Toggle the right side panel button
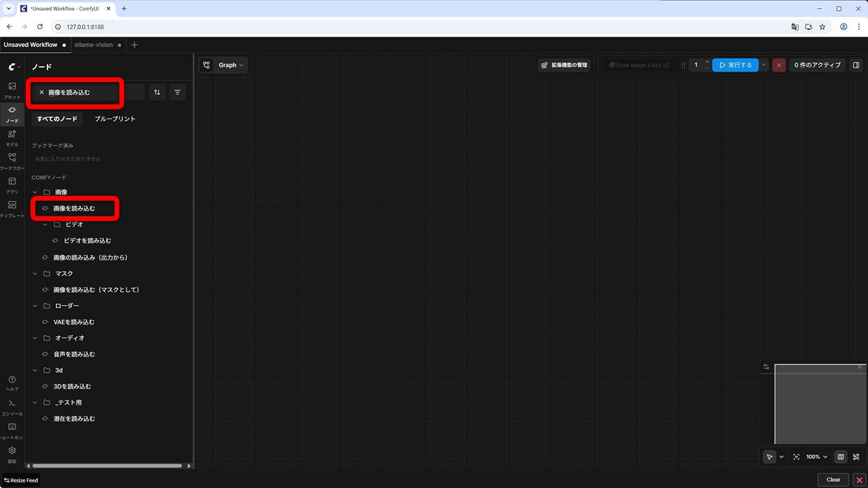This screenshot has width=868, height=488. coord(856,65)
